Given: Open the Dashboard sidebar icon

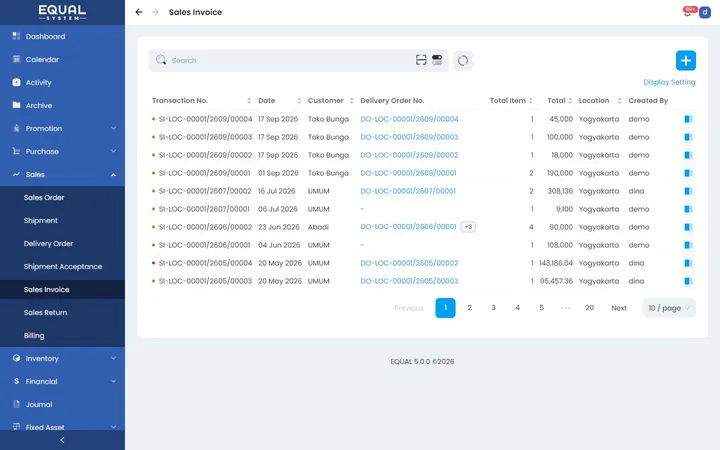Looking at the screenshot, I should click(x=17, y=36).
